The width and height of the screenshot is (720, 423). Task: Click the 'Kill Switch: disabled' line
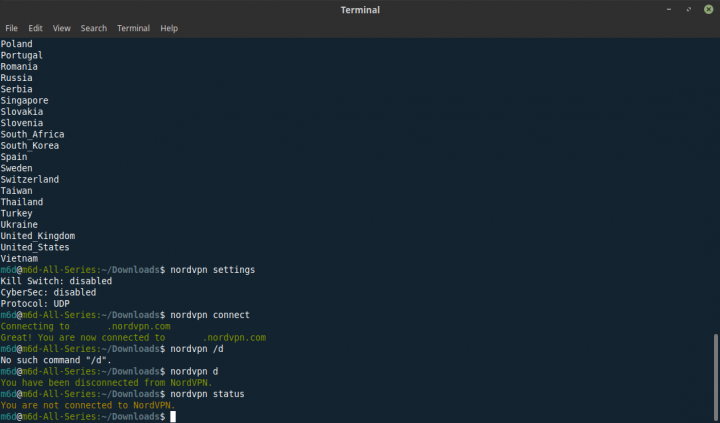56,281
